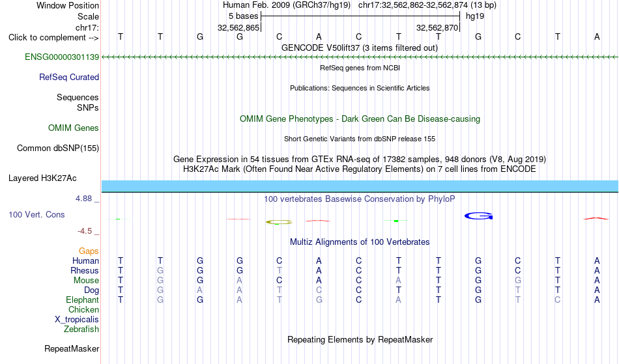Click the GTEx Gene Expression track title
This screenshot has height=364, width=619.
tap(360, 160)
